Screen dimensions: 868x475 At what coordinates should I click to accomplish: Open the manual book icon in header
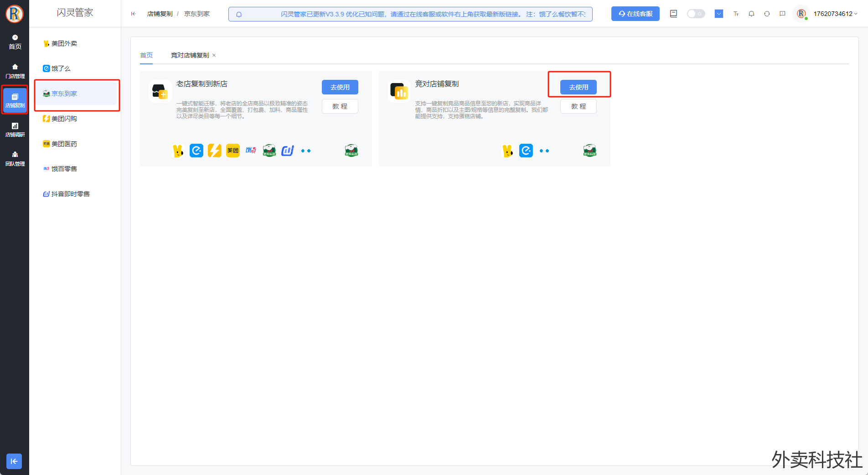coord(673,14)
